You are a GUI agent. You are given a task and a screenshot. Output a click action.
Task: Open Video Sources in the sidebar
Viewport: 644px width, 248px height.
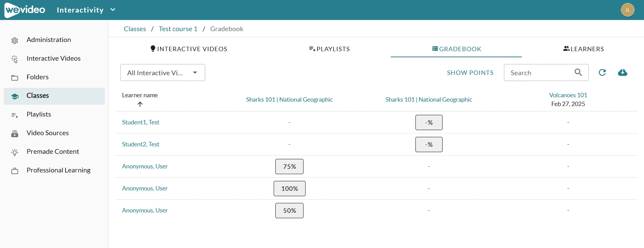pyautogui.click(x=54, y=133)
